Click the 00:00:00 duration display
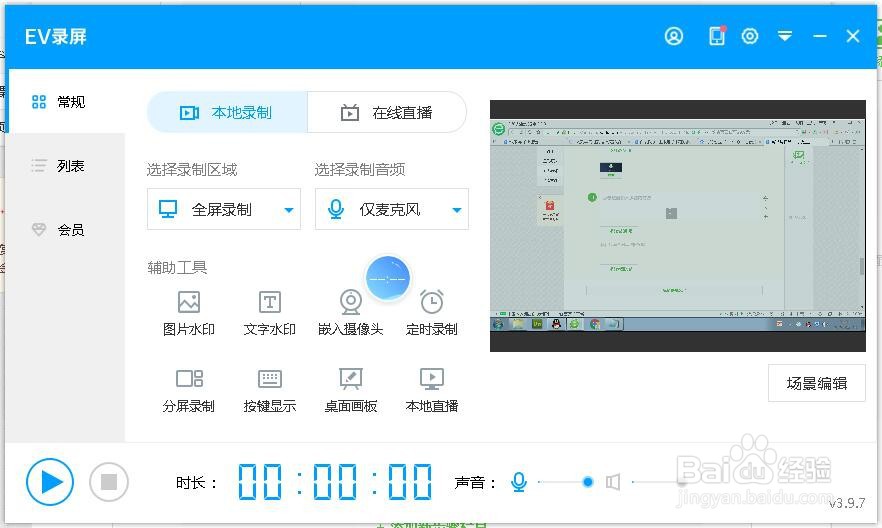Viewport: 882px width, 528px height. point(335,482)
